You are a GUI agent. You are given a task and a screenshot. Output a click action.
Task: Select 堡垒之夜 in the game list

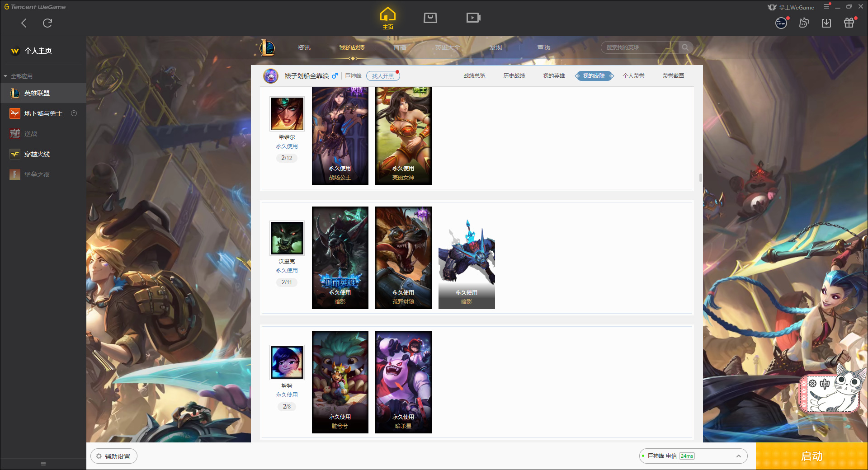(x=43, y=174)
